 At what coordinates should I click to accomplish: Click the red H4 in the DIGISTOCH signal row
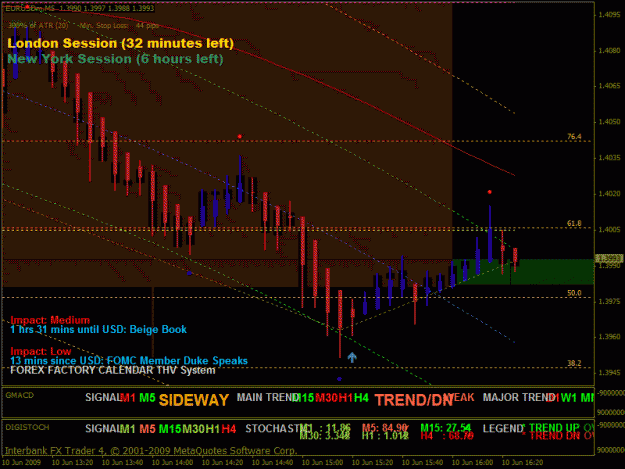229,429
